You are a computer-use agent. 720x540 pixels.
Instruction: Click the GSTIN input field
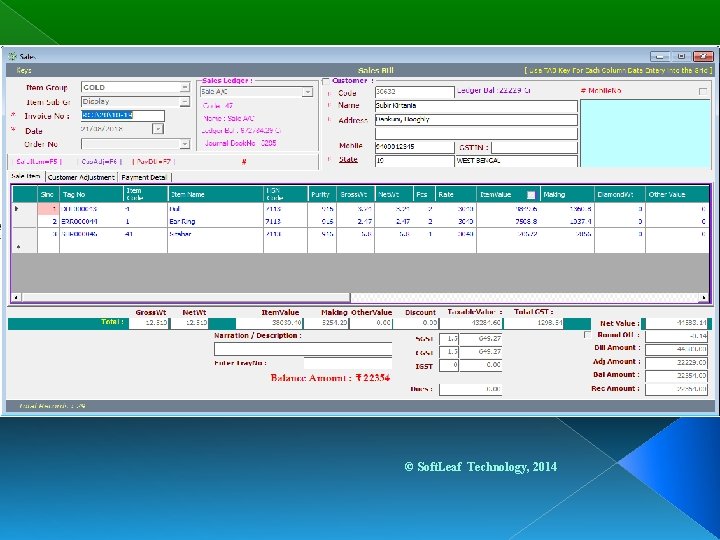click(534, 147)
